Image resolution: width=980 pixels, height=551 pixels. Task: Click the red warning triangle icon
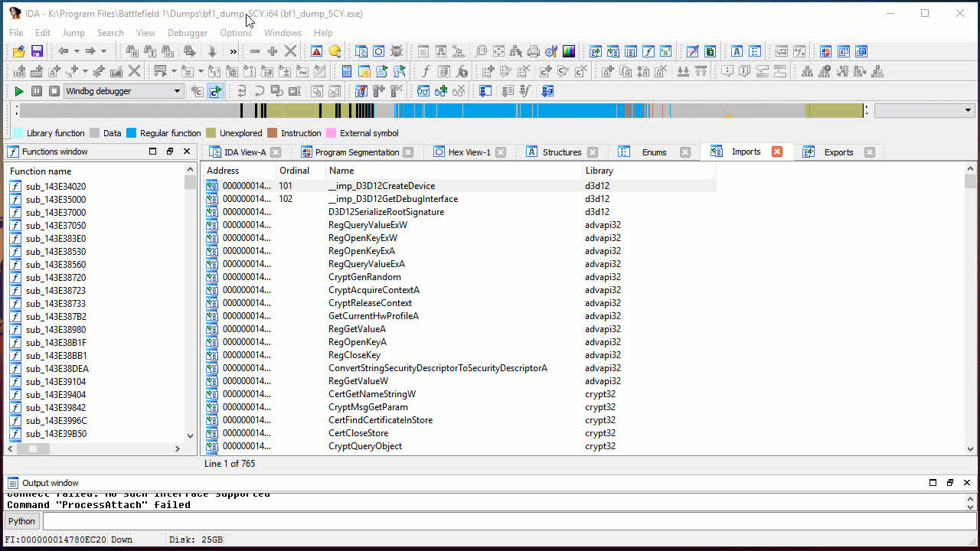316,51
